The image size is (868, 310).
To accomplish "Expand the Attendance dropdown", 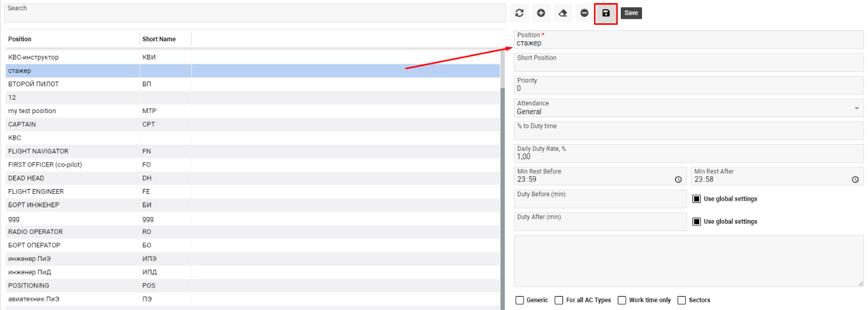I will click(x=688, y=108).
